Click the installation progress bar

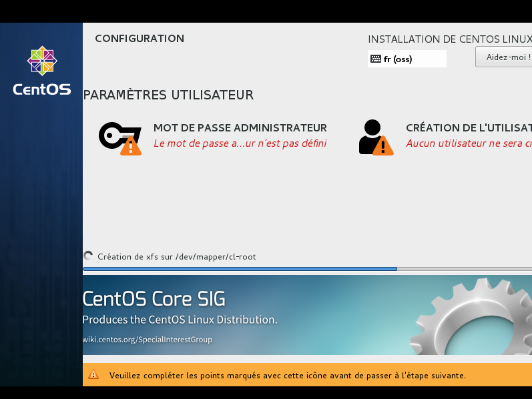click(x=307, y=269)
